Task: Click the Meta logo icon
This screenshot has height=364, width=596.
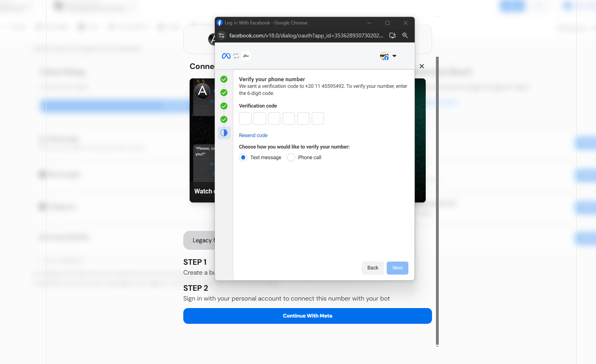Action: (x=226, y=56)
